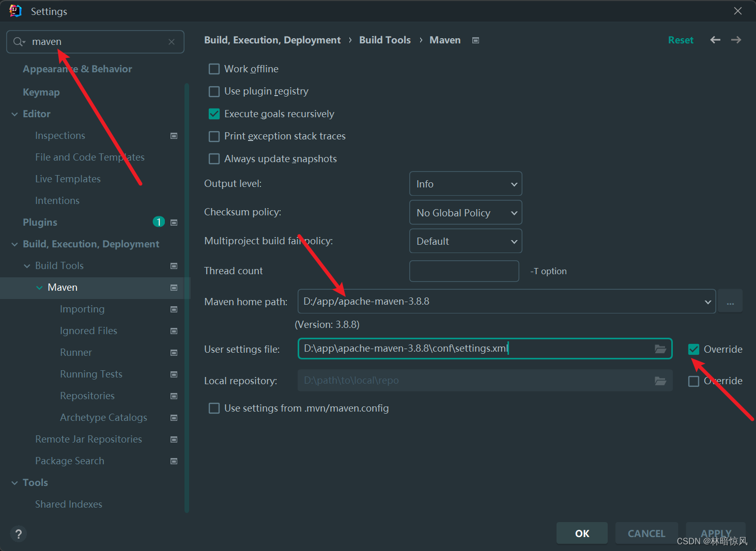Click Build Tools in breadcrumb

point(385,40)
